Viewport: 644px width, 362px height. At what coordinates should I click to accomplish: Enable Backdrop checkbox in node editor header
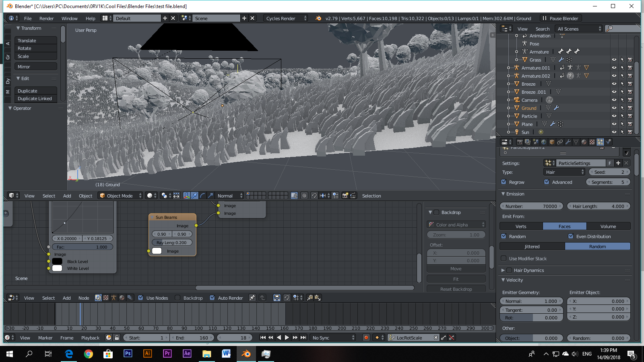click(x=178, y=298)
